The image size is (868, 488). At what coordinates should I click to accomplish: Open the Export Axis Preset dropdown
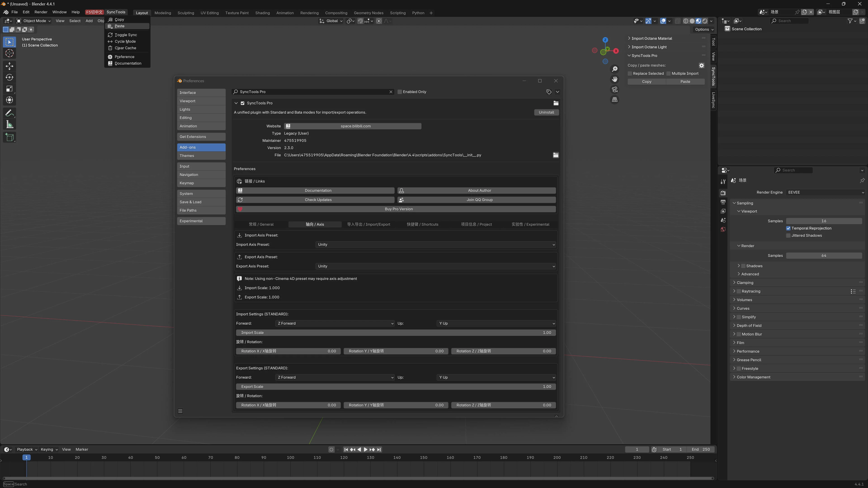pos(435,266)
